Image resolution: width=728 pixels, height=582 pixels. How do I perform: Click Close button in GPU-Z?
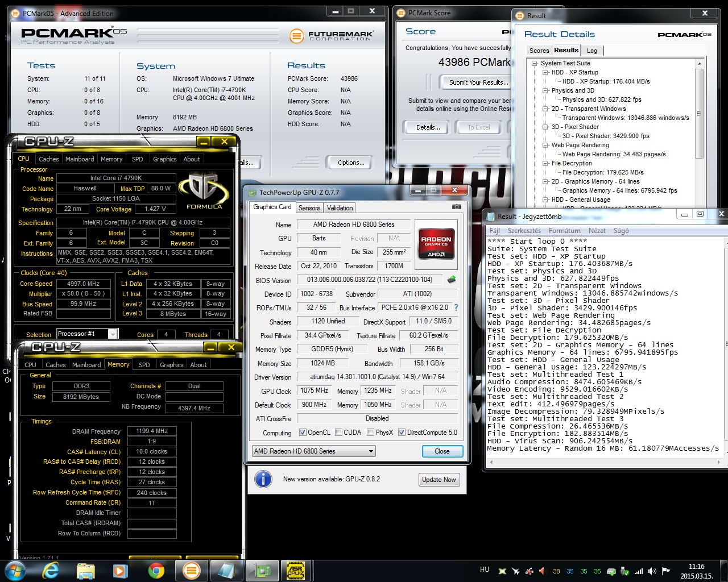(442, 451)
